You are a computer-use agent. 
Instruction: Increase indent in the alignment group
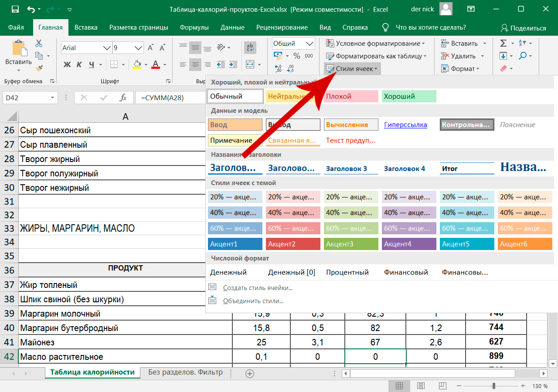[x=233, y=64]
